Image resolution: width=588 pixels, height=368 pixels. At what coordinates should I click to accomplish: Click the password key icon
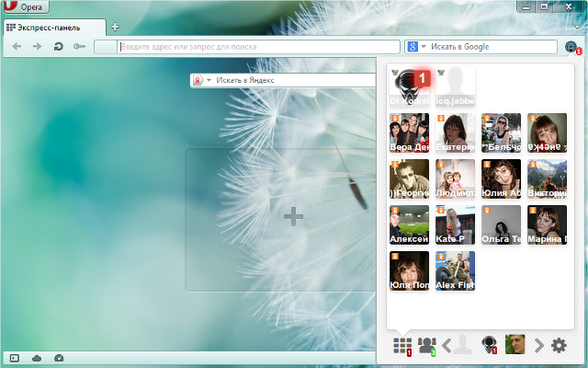[80, 46]
